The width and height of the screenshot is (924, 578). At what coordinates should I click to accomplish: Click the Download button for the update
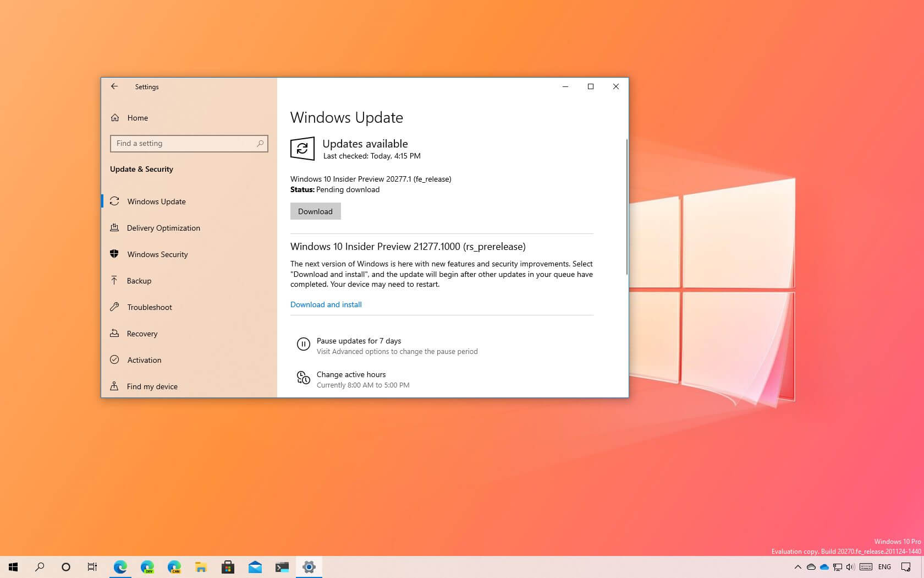click(x=315, y=211)
